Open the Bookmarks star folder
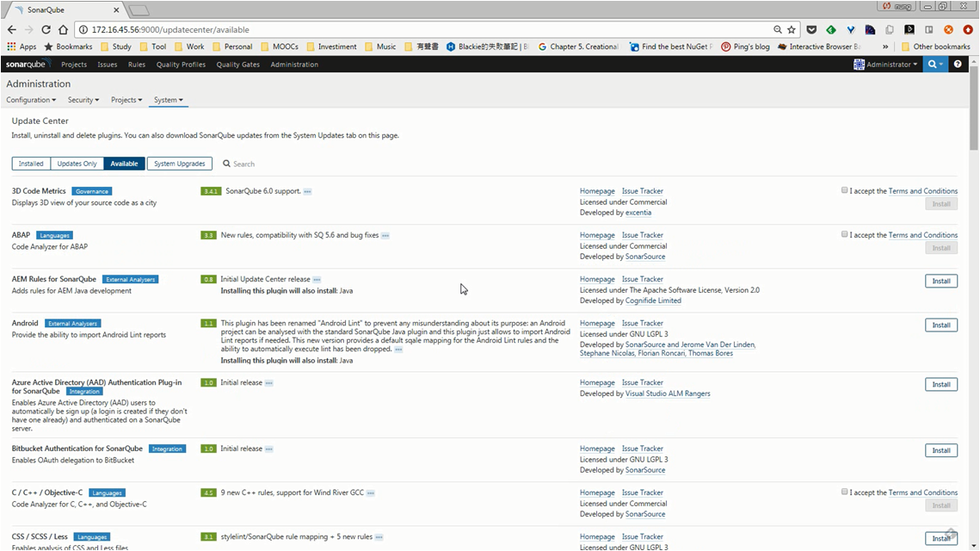This screenshot has width=980, height=551. pos(68,46)
